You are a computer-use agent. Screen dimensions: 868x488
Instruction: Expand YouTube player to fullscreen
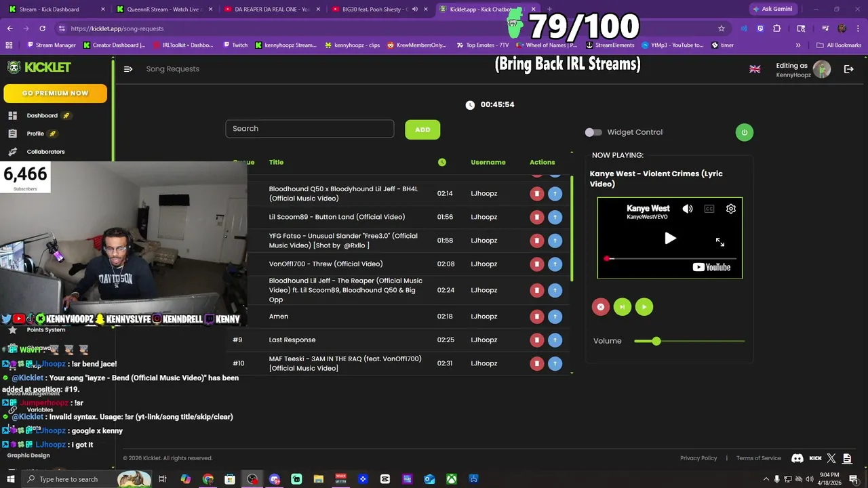720,242
